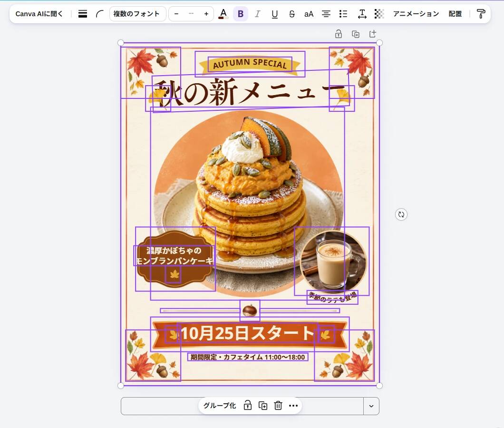This screenshot has width=504, height=428.
Task: Add a new page using top icon
Action: pyautogui.click(x=373, y=34)
